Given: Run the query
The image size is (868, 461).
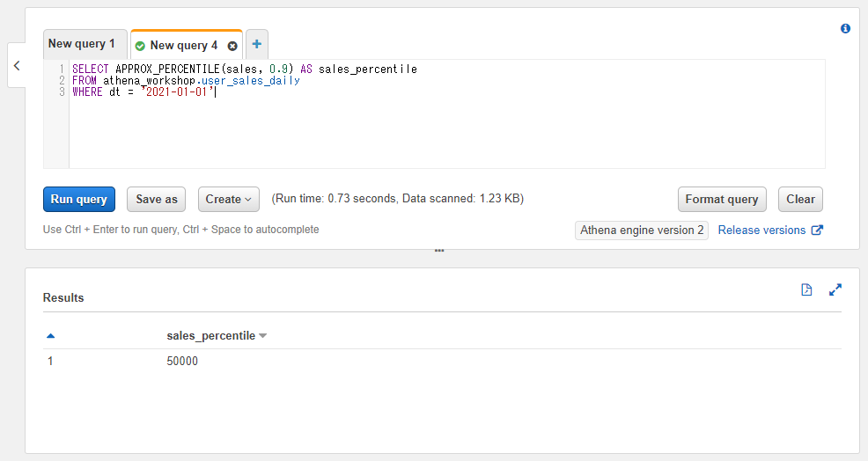Looking at the screenshot, I should point(79,199).
